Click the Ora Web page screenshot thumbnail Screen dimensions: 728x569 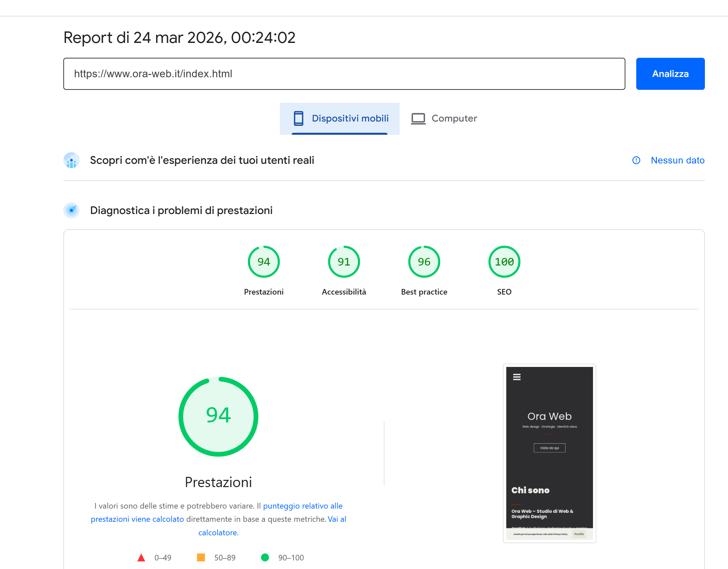(549, 453)
